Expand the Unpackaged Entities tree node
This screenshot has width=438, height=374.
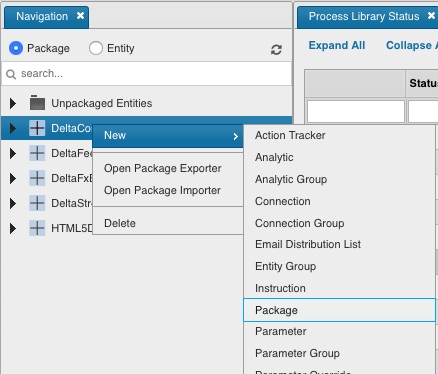[x=13, y=103]
